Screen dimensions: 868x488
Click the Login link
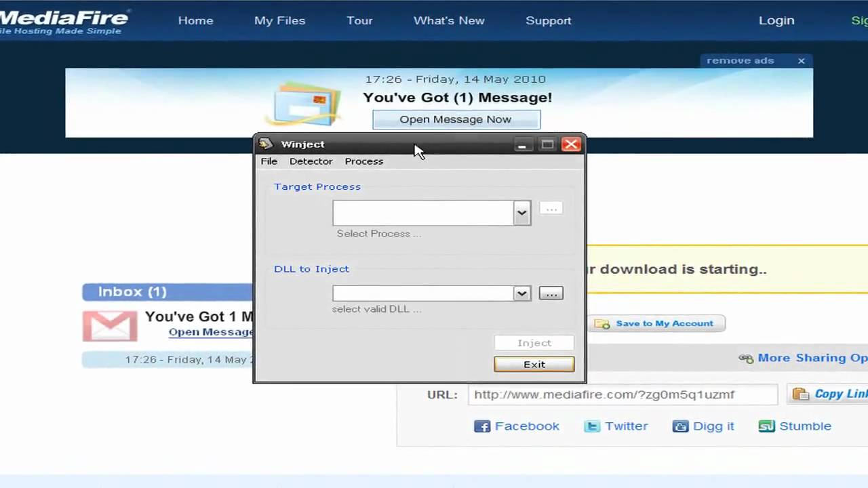coord(776,20)
